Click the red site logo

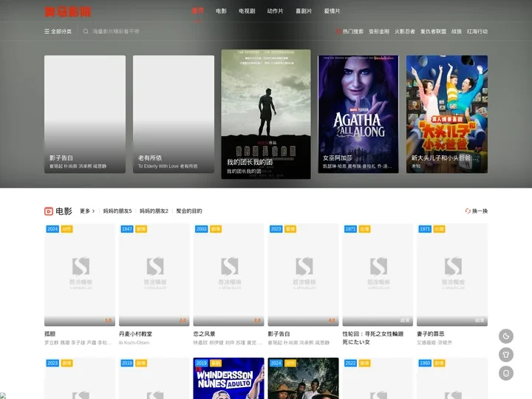(67, 12)
